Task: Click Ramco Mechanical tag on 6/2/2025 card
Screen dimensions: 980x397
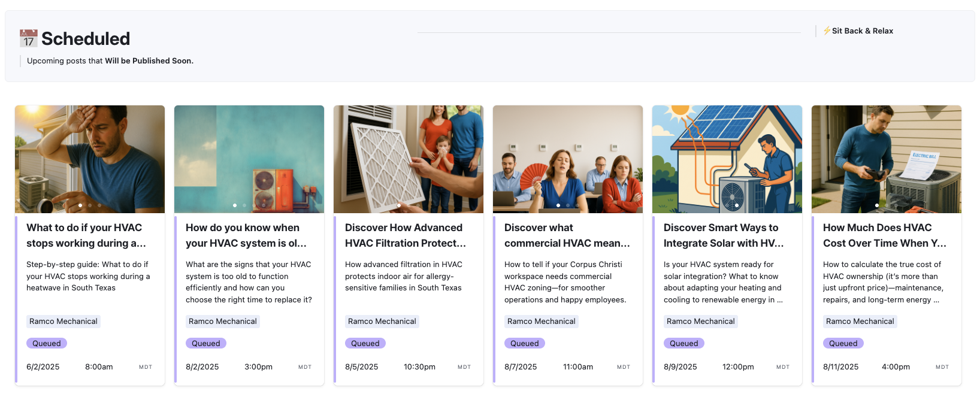Action: [63, 322]
